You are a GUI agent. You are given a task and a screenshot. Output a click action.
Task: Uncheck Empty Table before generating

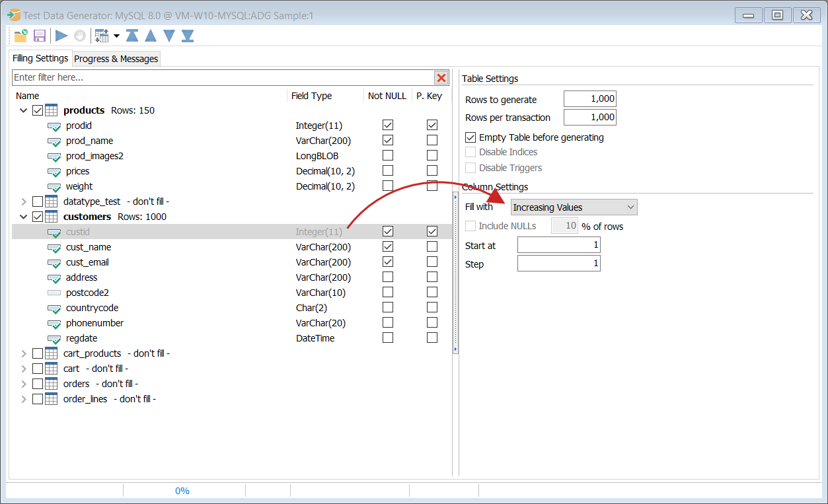[x=470, y=137]
